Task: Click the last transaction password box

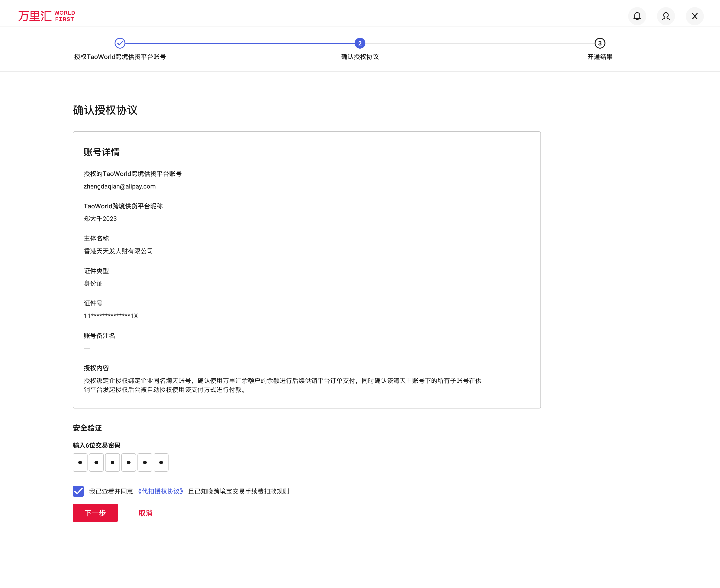Action: (x=161, y=462)
